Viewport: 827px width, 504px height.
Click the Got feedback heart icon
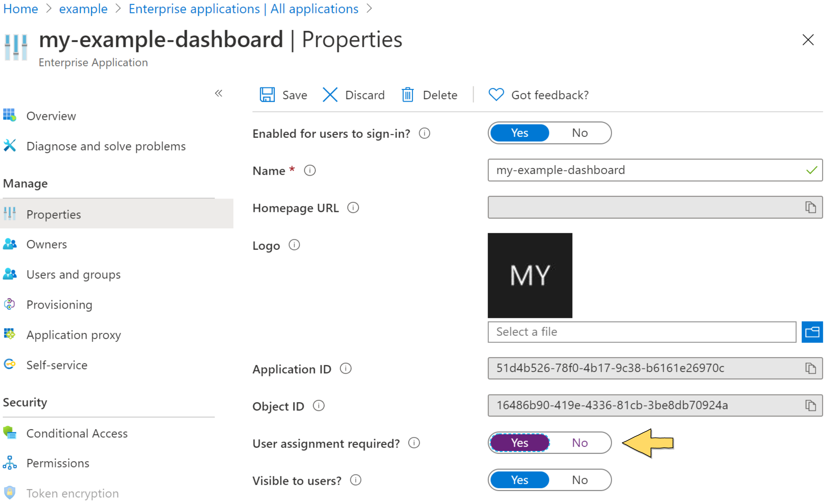pos(496,94)
